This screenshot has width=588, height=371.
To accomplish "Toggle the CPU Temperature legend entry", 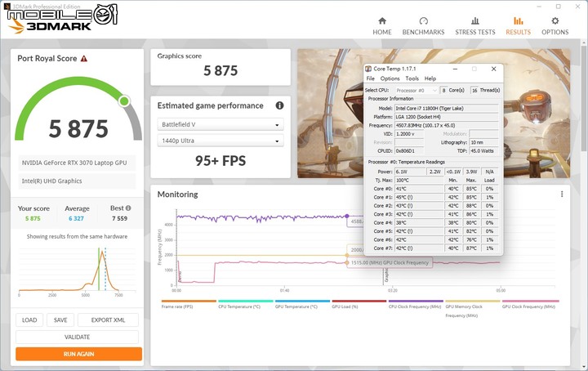I will tap(245, 304).
